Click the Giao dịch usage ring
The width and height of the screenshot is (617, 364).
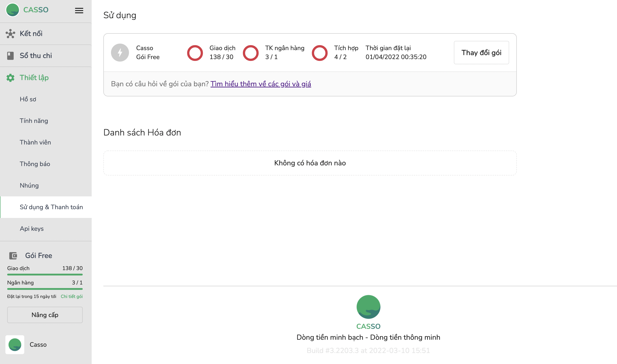point(195,53)
